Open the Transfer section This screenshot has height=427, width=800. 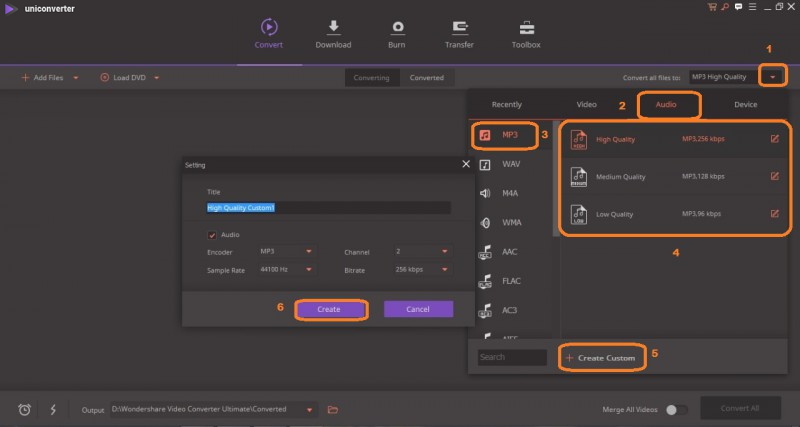[x=459, y=34]
